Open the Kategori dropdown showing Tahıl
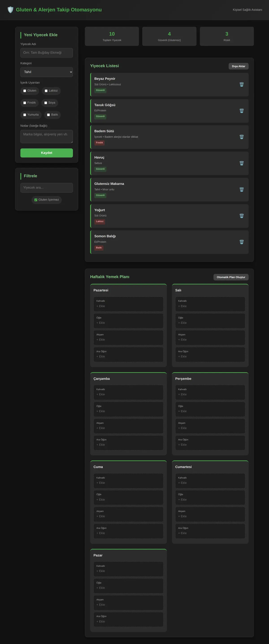The height and width of the screenshot is (644, 269). click(47, 72)
